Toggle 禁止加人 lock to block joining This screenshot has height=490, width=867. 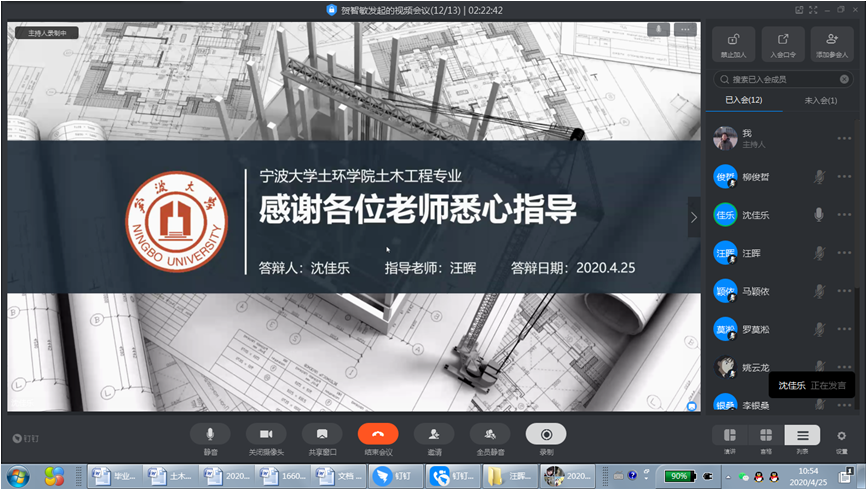coord(733,44)
